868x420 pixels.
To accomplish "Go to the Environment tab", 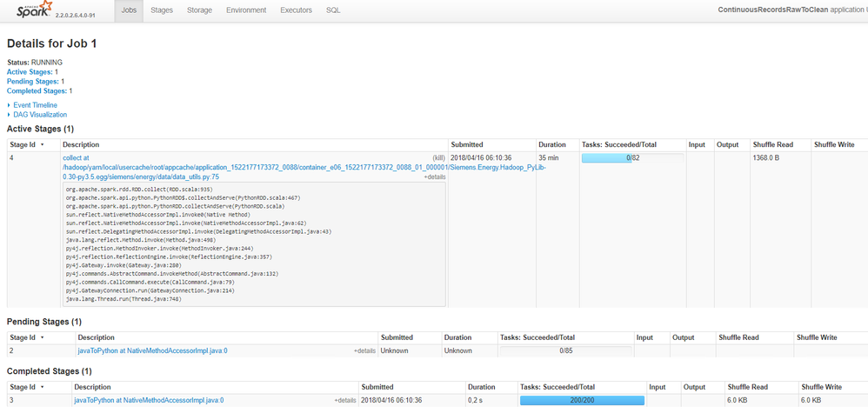I will point(246,10).
